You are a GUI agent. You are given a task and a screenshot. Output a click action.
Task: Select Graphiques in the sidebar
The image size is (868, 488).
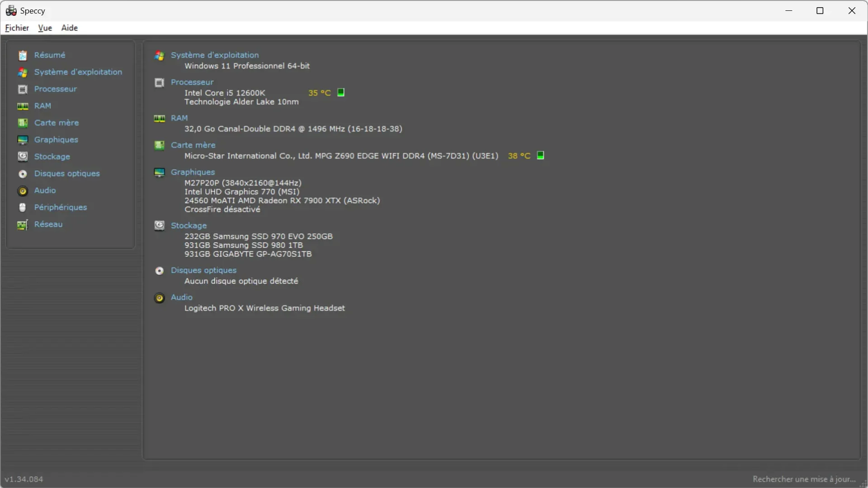(56, 140)
